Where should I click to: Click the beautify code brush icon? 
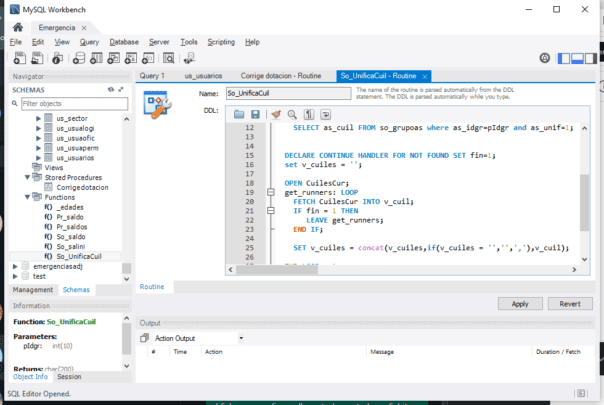tap(276, 114)
